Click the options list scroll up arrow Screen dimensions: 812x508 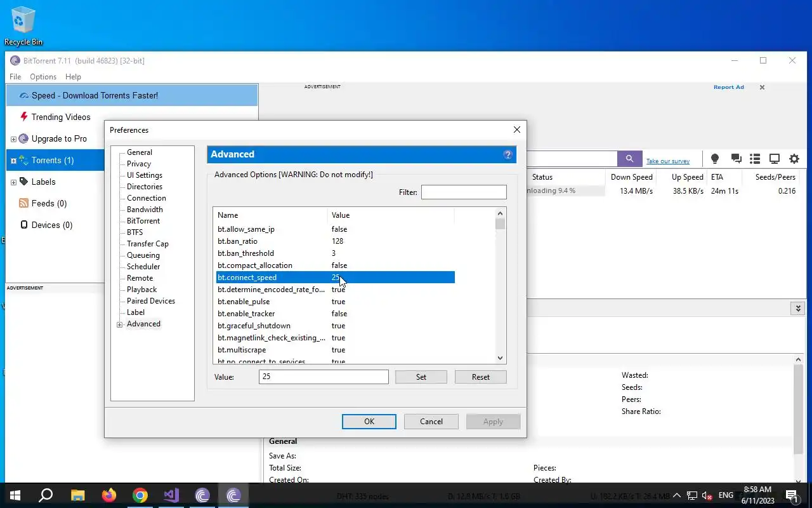pyautogui.click(x=500, y=214)
